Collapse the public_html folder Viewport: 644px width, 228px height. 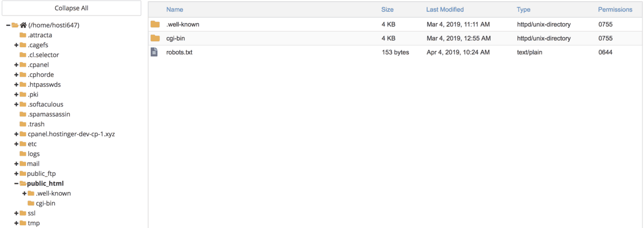pos(16,183)
